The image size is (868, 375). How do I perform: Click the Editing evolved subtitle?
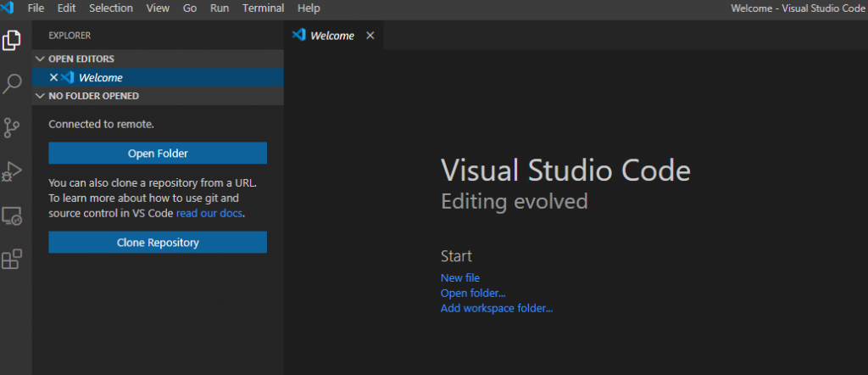tap(515, 201)
